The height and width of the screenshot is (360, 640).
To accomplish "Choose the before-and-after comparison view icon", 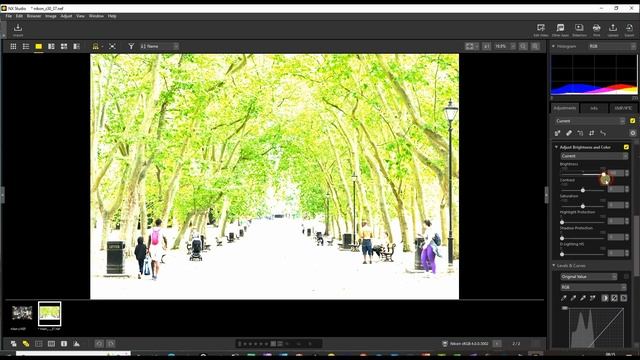I will point(76,47).
